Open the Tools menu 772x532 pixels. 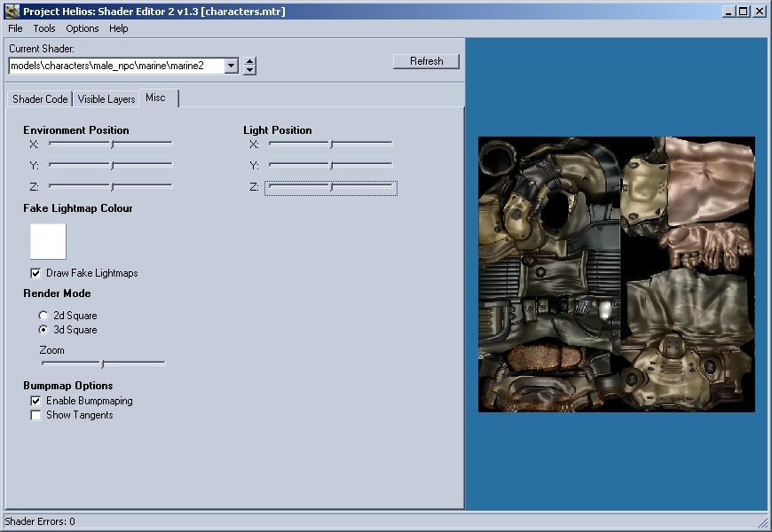click(x=44, y=28)
